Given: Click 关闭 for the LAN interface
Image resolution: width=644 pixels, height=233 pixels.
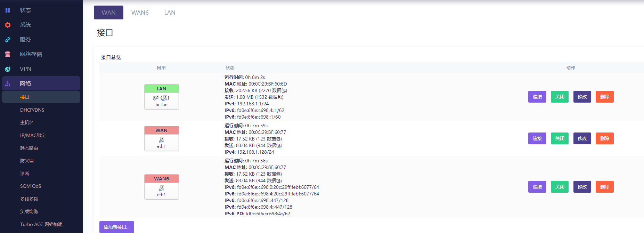Looking at the screenshot, I should coord(560,97).
